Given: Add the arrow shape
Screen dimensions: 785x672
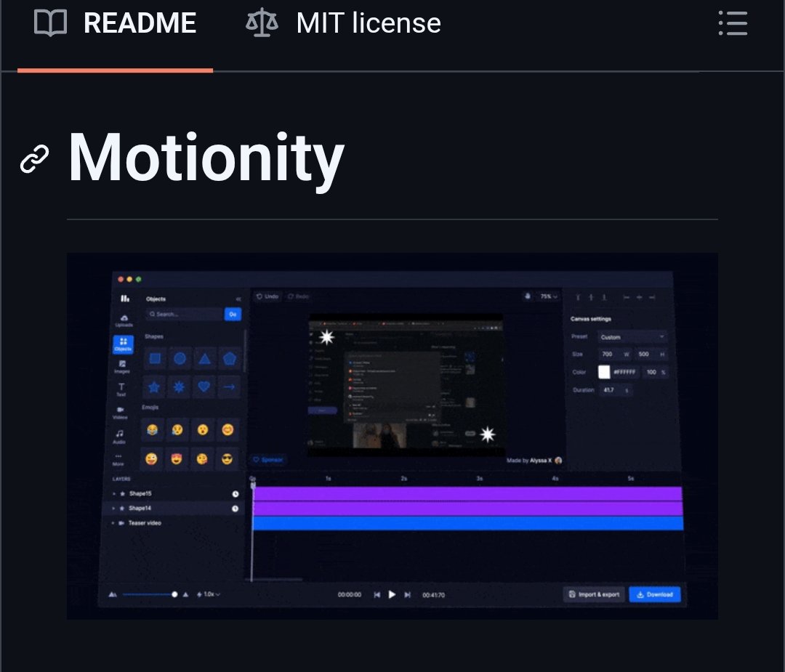Looking at the screenshot, I should 229,386.
